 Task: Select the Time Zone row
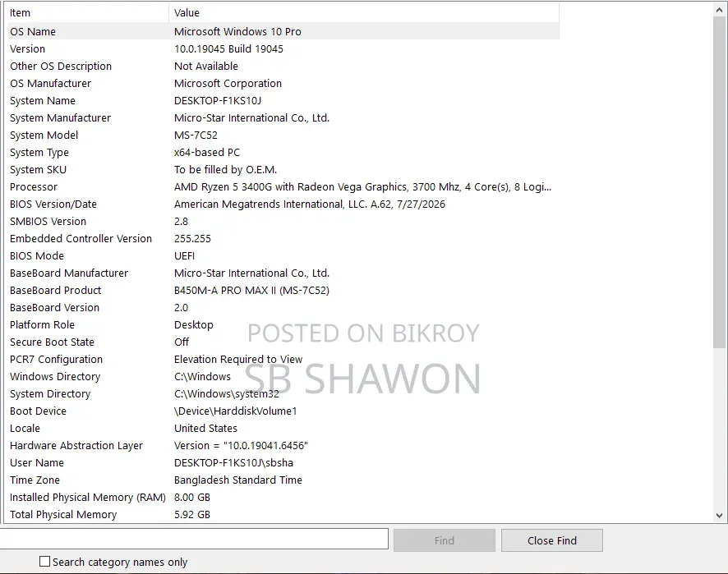point(283,480)
